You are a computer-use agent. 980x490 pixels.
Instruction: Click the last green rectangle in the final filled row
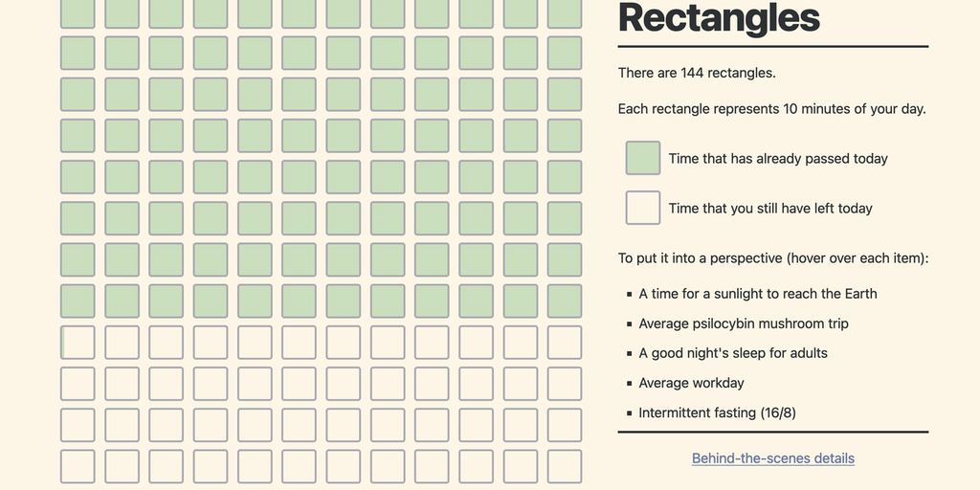[565, 301]
